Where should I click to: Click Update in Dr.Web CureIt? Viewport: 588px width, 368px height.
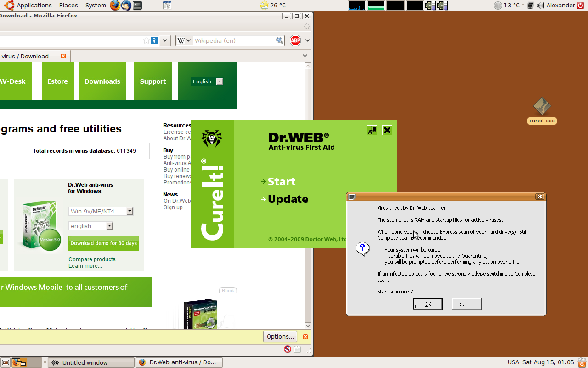click(288, 199)
